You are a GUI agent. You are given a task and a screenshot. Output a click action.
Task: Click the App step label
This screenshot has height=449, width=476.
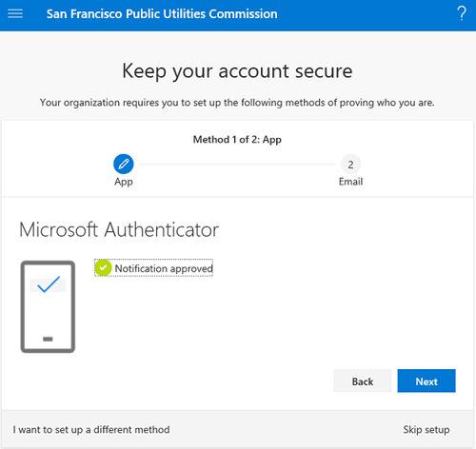(x=124, y=182)
